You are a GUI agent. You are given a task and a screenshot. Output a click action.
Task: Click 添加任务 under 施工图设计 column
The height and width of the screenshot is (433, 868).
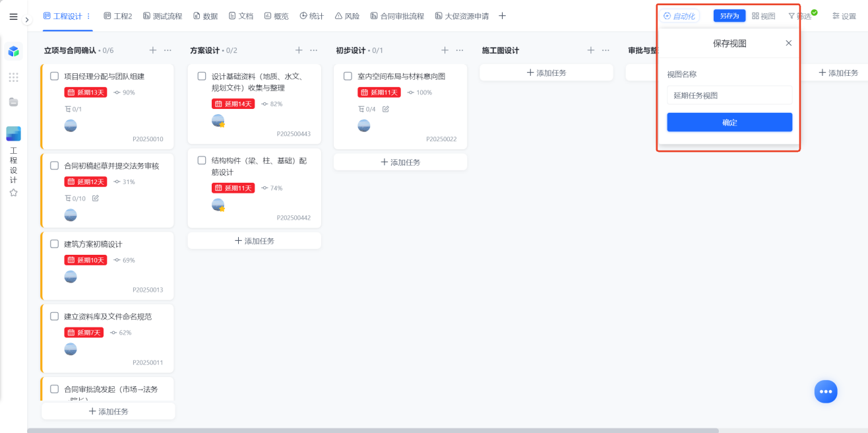546,73
